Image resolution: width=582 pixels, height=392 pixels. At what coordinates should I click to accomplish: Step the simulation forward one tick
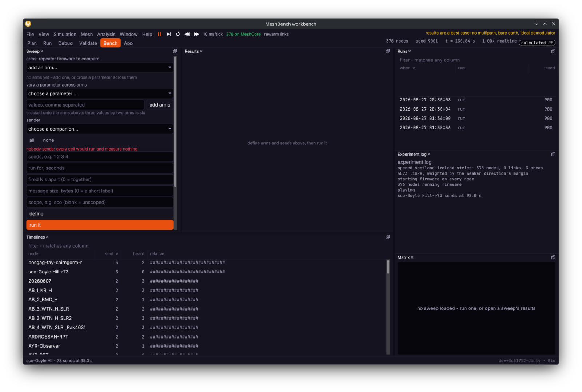click(168, 34)
